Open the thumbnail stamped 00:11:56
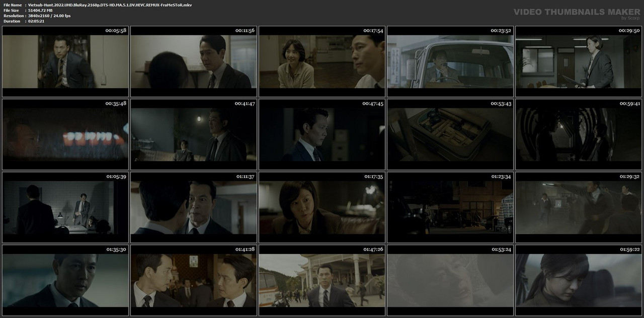Viewport: 644px width, 318px height. pyautogui.click(x=194, y=61)
